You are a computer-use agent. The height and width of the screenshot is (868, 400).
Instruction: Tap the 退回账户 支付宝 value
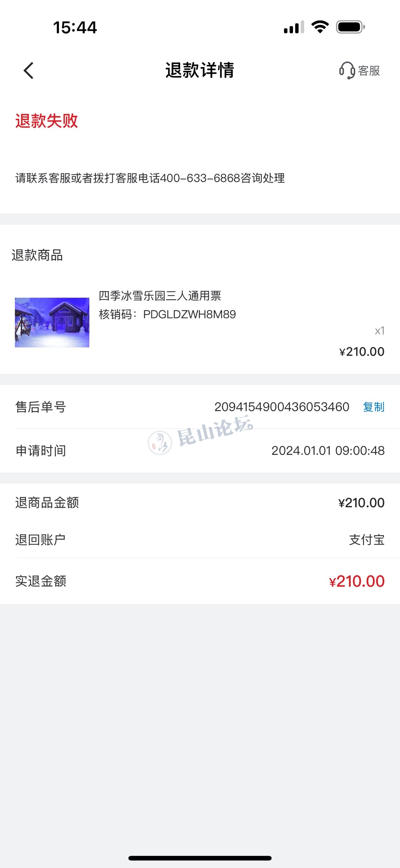coord(367,540)
